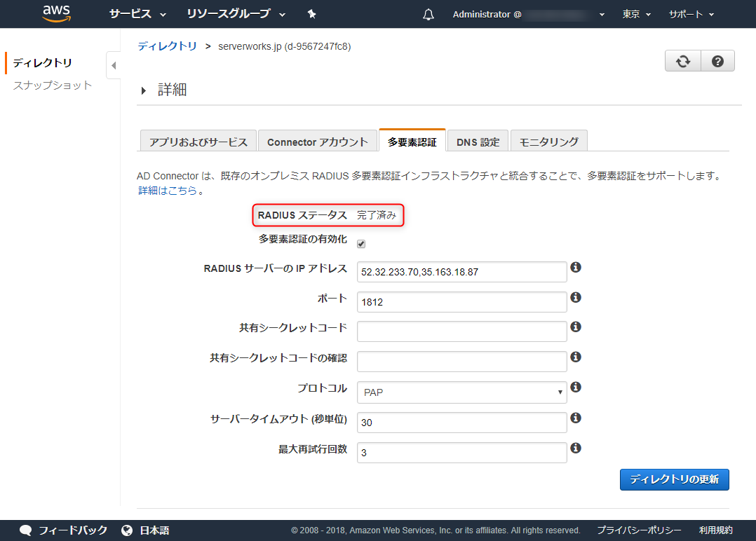Viewport: 756px width, 541px height.
Task: Click the 共有シークレットコード input field
Action: click(x=461, y=331)
